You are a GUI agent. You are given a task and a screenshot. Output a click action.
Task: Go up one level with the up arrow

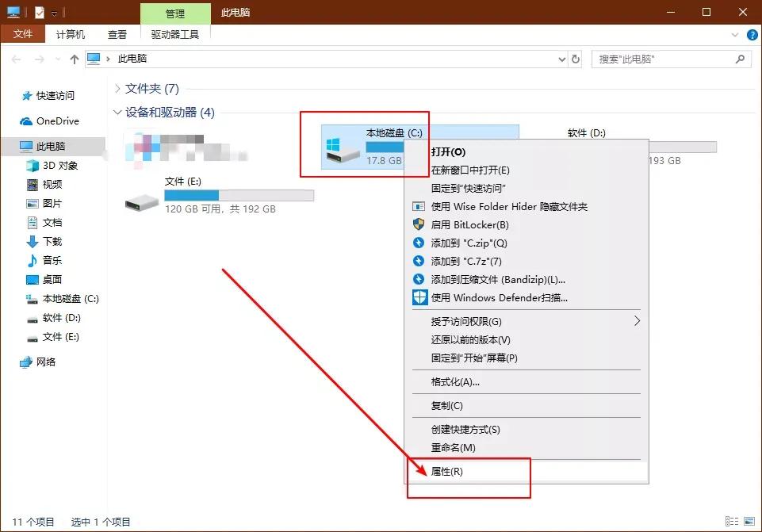(x=74, y=59)
